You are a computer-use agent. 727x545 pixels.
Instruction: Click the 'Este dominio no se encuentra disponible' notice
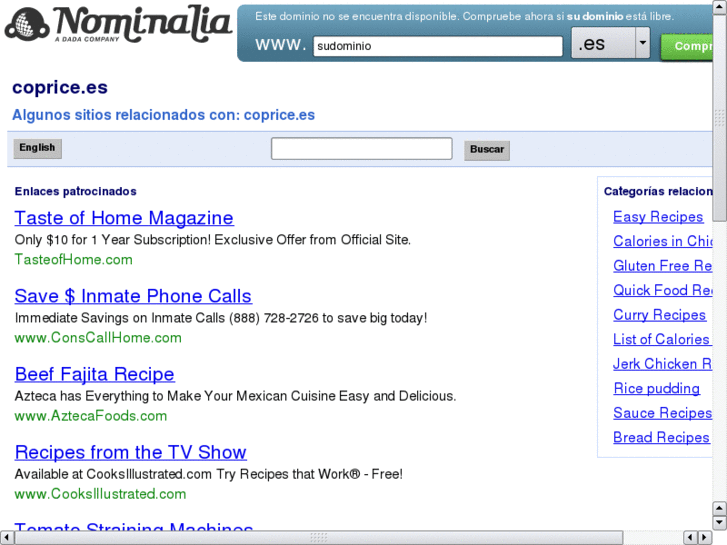(464, 16)
